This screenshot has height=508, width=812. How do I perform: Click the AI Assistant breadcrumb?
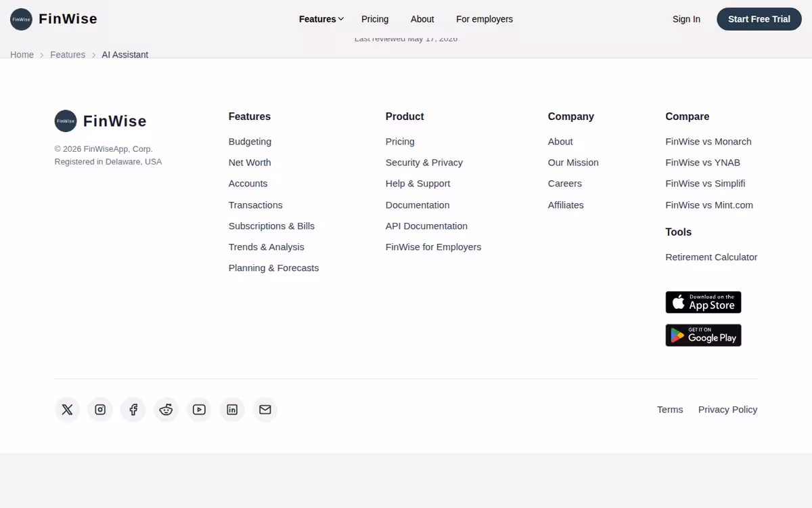tap(125, 55)
